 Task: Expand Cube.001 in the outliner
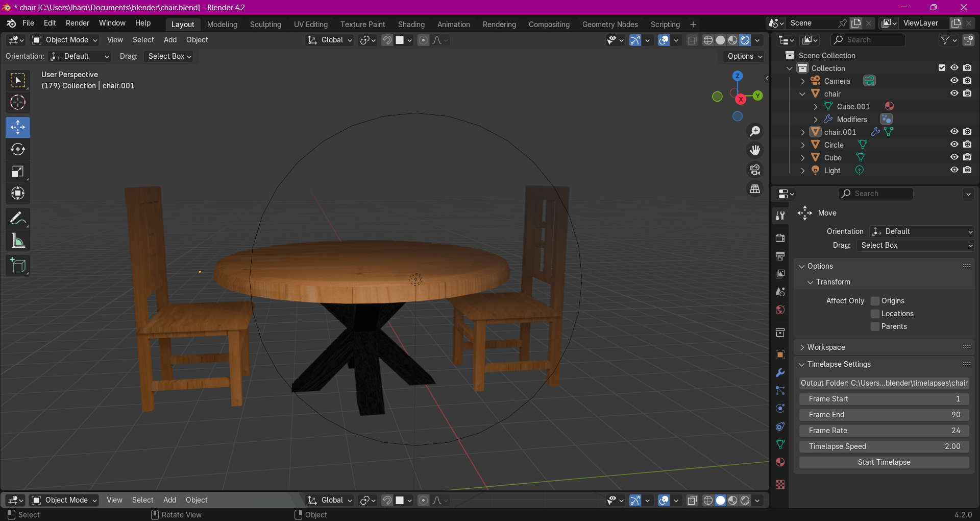coord(815,107)
